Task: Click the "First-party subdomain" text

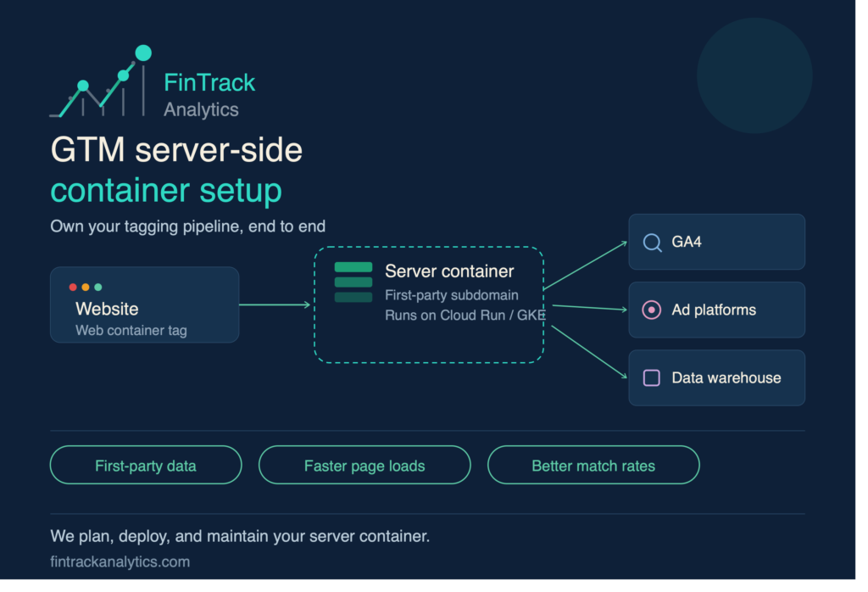Action: [x=452, y=295]
